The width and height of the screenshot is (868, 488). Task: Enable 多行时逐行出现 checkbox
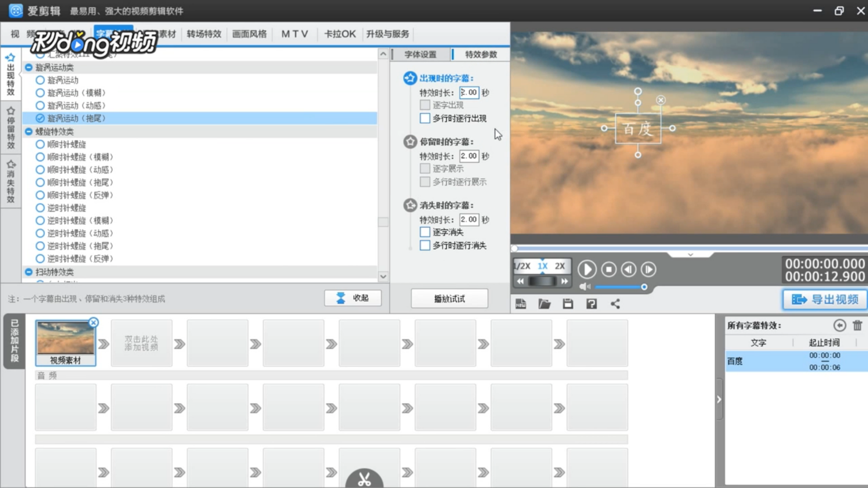click(x=425, y=118)
